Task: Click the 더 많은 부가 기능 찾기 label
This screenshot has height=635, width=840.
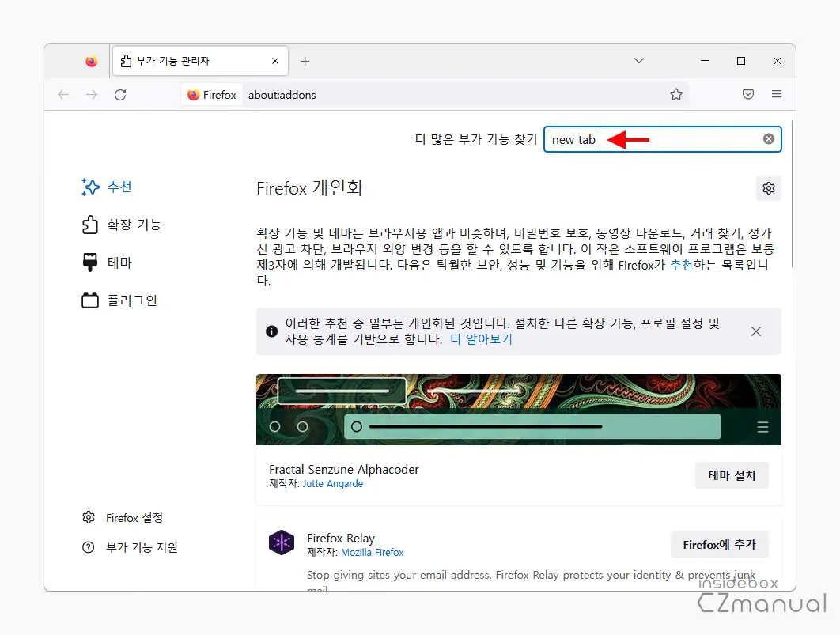Action: pyautogui.click(x=475, y=139)
